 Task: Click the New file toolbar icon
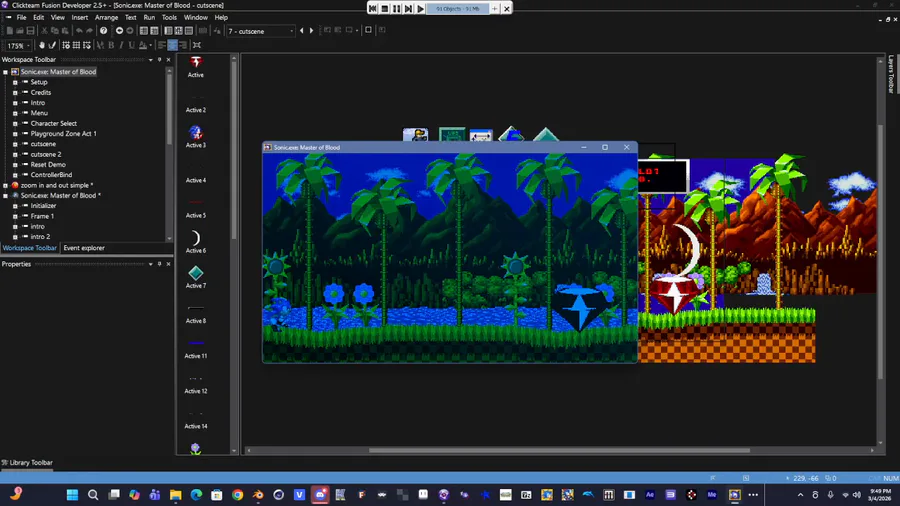pyautogui.click(x=9, y=31)
